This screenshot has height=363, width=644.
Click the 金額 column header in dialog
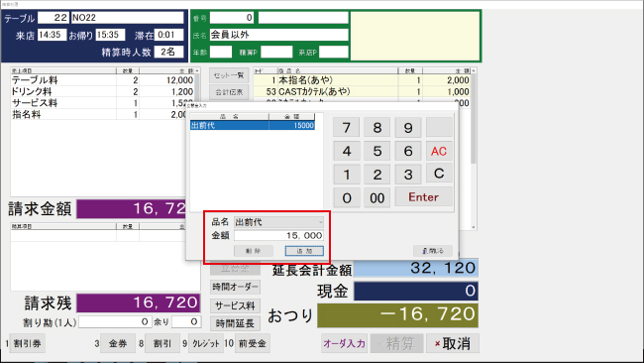click(292, 117)
